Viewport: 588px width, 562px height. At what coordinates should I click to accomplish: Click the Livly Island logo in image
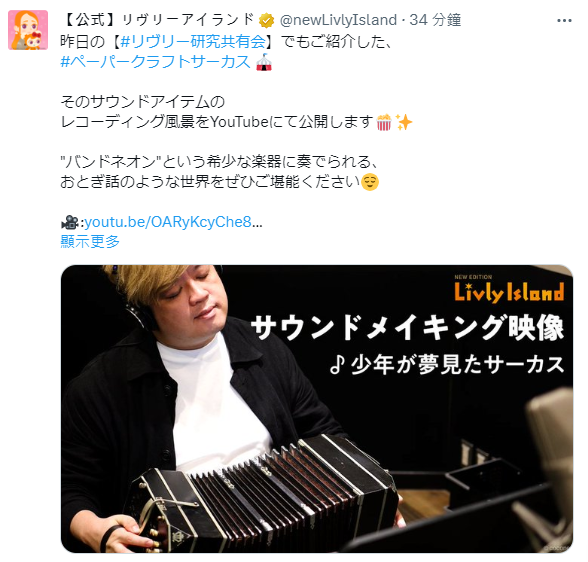click(x=509, y=290)
